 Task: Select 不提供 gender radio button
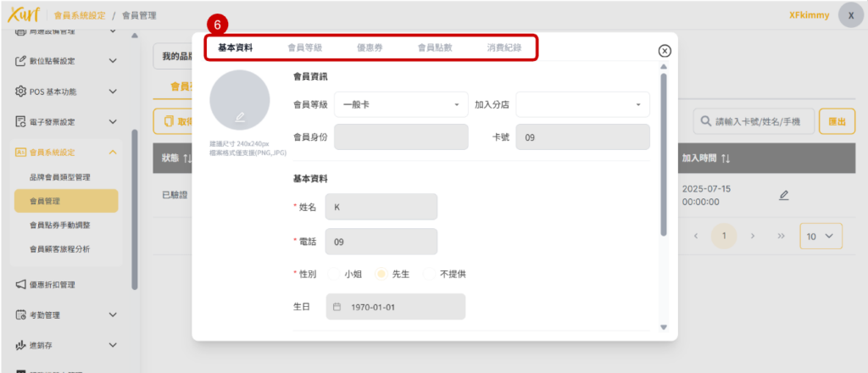pyautogui.click(x=429, y=274)
